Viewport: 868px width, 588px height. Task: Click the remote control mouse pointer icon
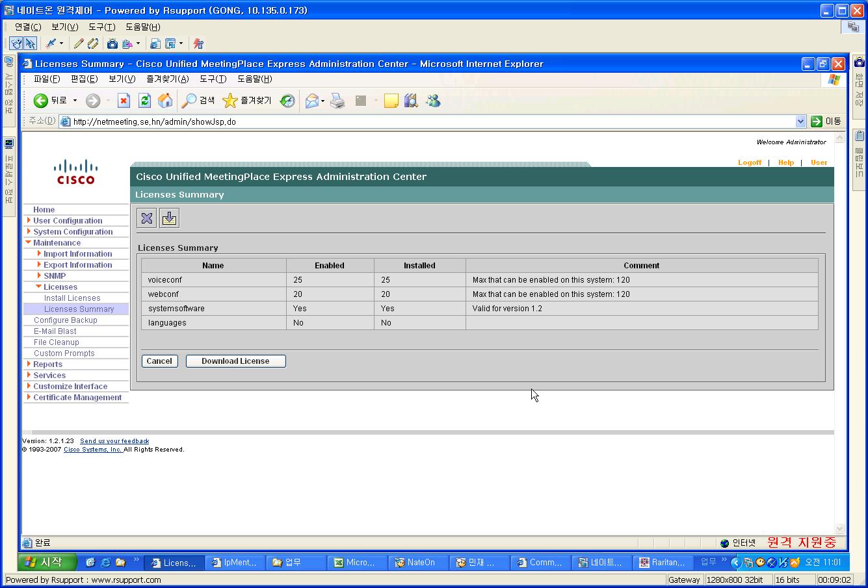(30, 44)
